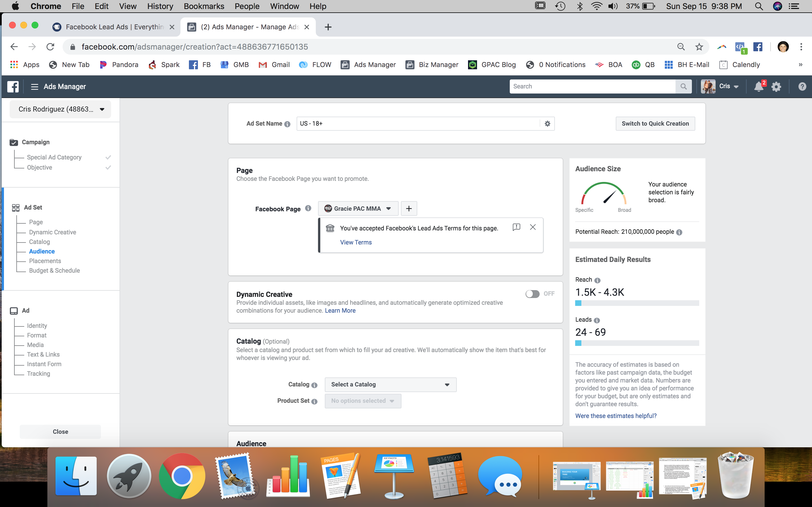The width and height of the screenshot is (812, 507).
Task: Click info icon next to Potential Reach
Action: (679, 232)
